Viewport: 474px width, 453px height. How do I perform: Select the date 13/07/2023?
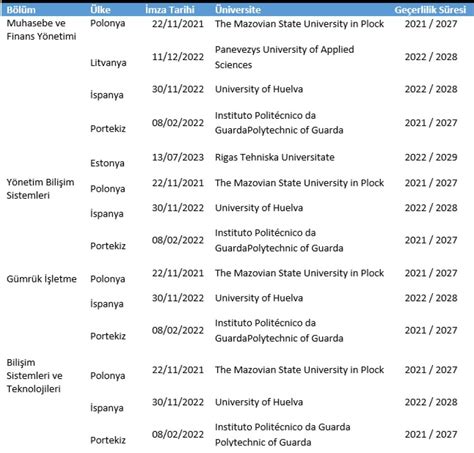(x=178, y=157)
